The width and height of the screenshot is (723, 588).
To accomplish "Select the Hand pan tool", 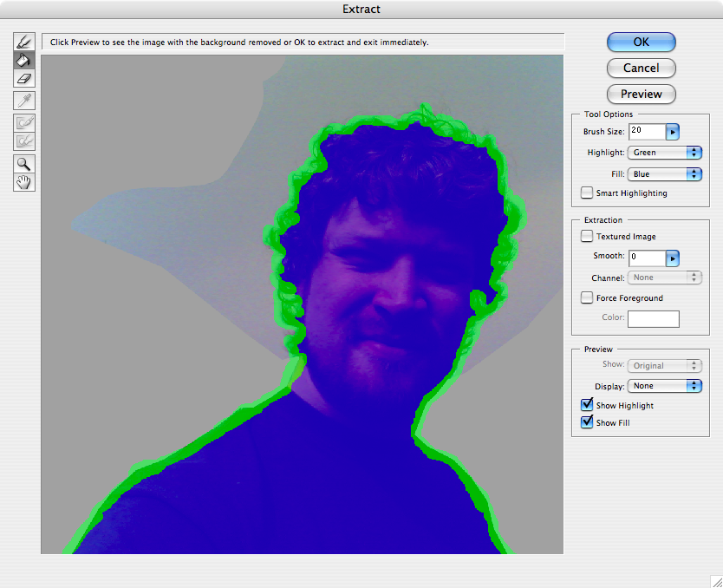I will pos(24,181).
